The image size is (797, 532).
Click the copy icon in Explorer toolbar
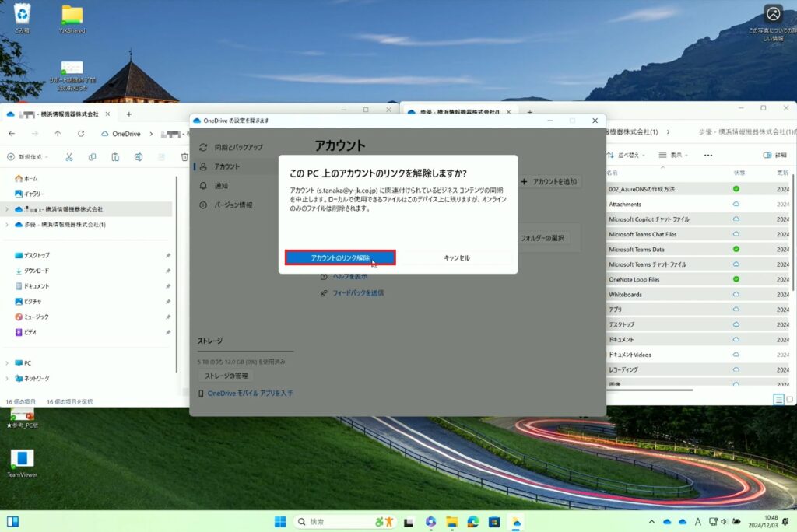pyautogui.click(x=92, y=157)
